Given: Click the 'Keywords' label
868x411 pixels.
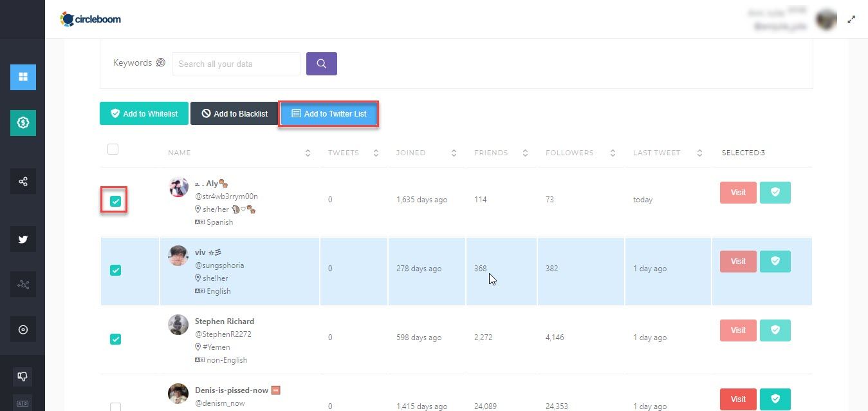Looking at the screenshot, I should (133, 62).
